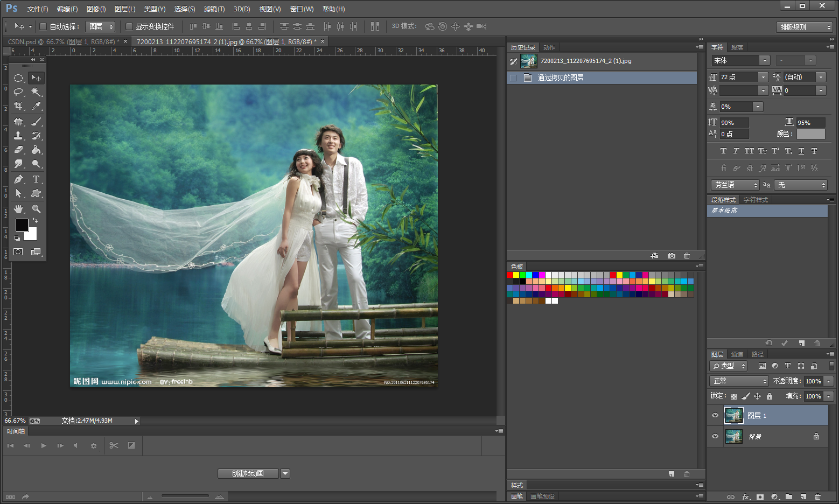Image resolution: width=839 pixels, height=504 pixels.
Task: Open the 滤镜(T) menu
Action: coord(214,9)
